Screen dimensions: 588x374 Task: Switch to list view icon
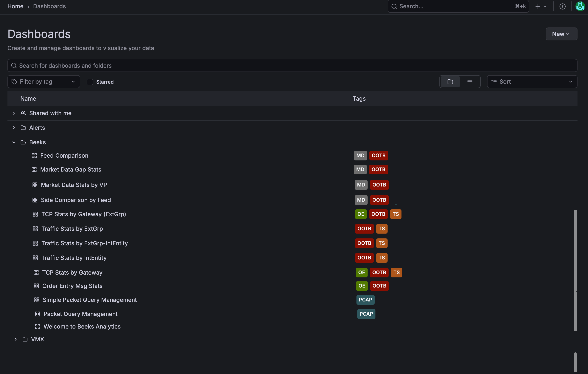coord(470,82)
